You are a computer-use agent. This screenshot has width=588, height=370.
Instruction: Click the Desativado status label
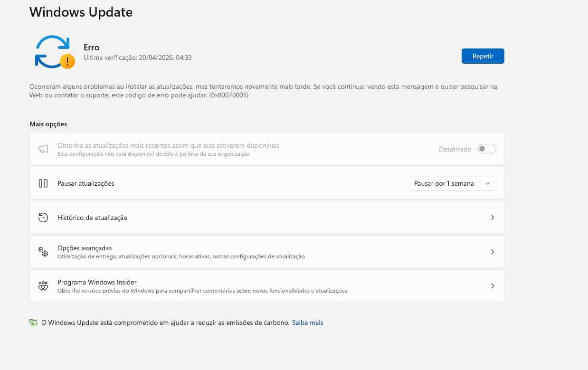tap(455, 149)
